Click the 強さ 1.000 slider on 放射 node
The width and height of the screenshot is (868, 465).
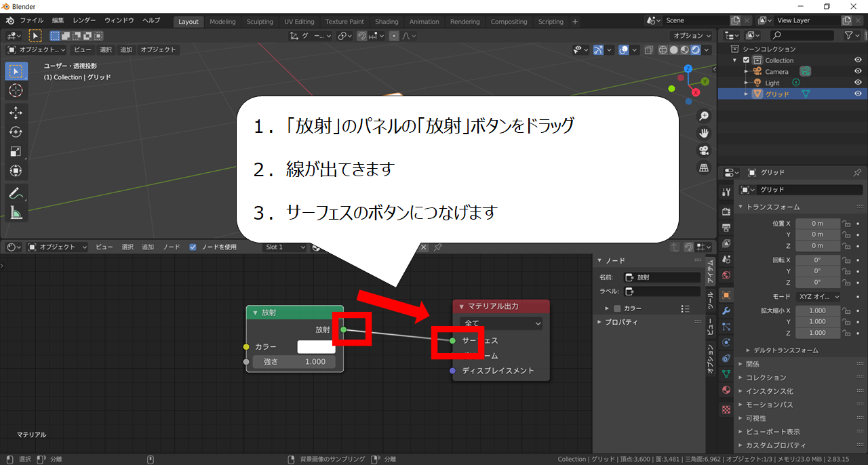coord(295,362)
